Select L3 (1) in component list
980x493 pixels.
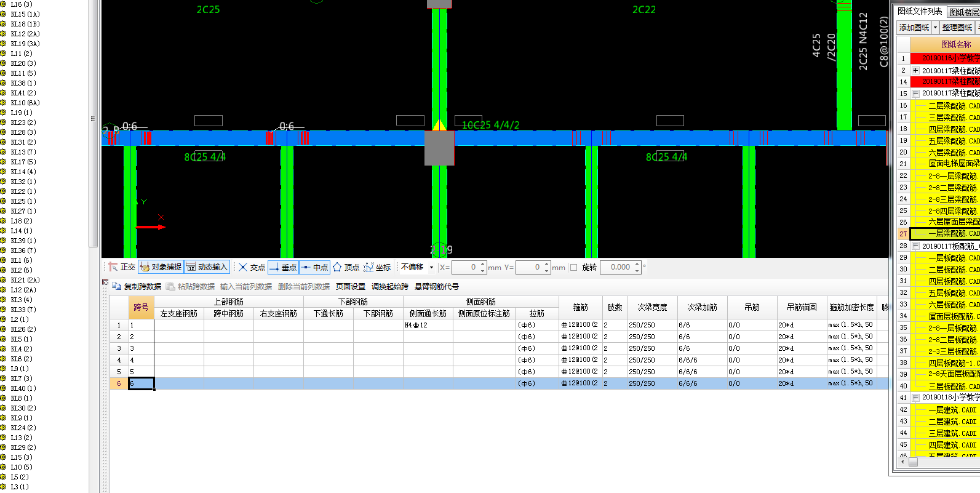click(19, 487)
